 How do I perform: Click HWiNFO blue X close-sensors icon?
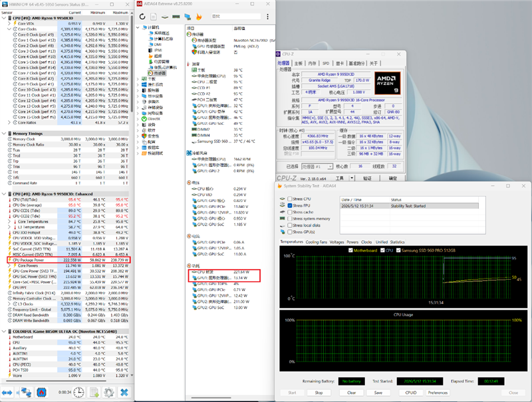pyautogui.click(x=124, y=392)
